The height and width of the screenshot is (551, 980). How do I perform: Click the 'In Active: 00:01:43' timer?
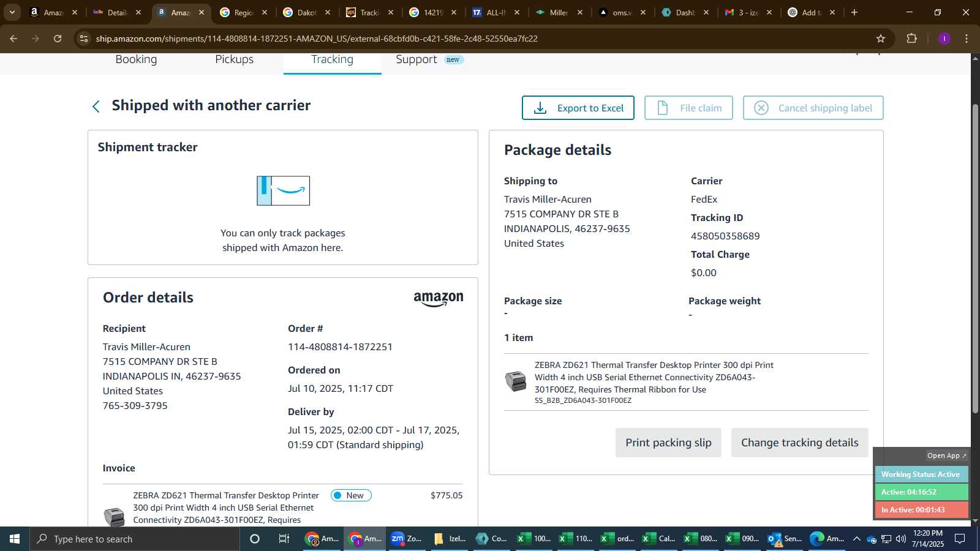[x=921, y=510]
